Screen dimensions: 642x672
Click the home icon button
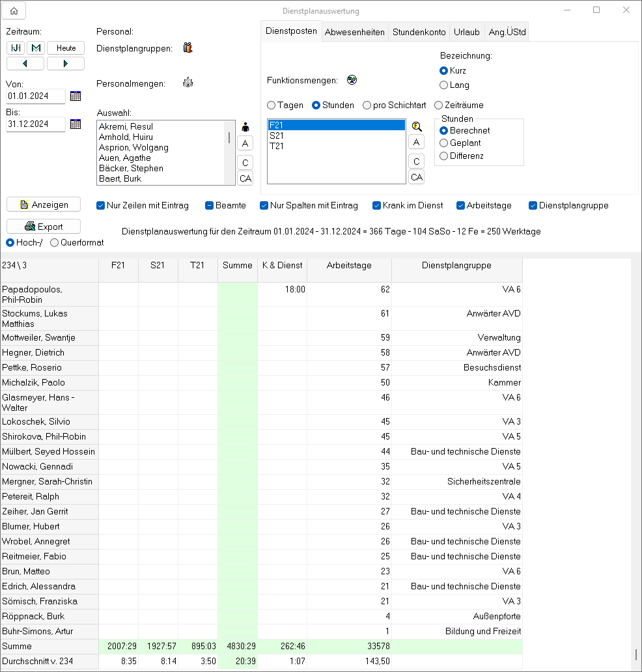pos(14,10)
